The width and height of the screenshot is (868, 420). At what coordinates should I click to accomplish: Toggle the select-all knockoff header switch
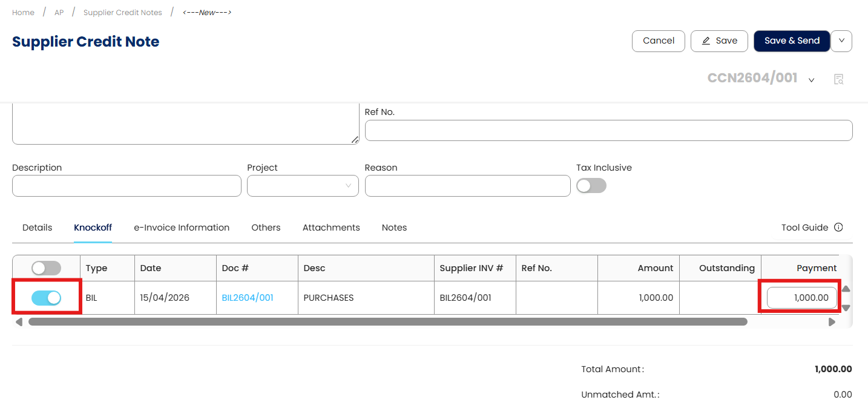point(46,268)
